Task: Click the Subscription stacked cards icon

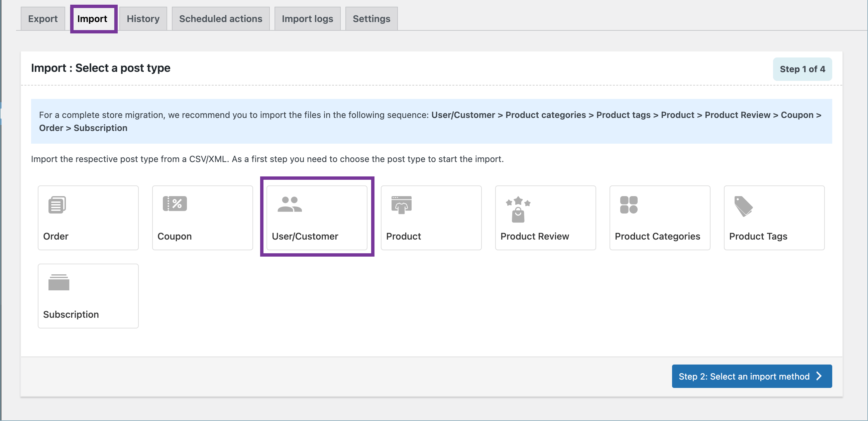Action: click(59, 282)
